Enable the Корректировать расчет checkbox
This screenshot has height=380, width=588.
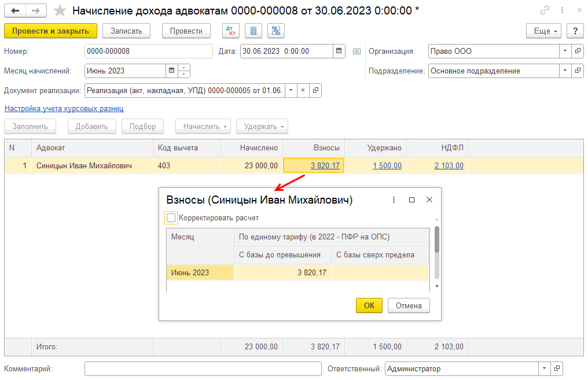tap(171, 218)
